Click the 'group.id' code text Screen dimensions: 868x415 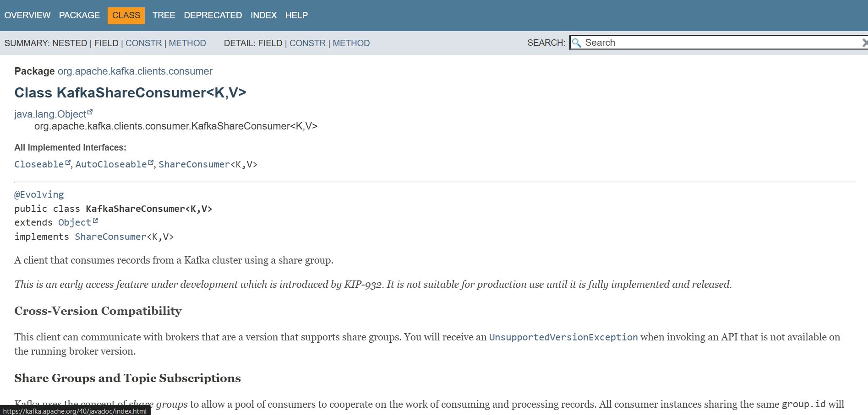pos(803,404)
